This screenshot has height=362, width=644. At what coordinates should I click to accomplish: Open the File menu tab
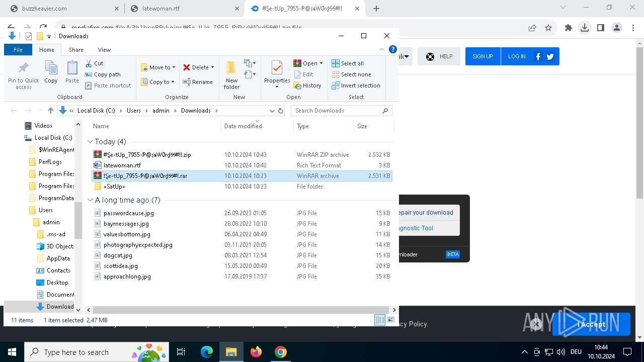(x=18, y=50)
